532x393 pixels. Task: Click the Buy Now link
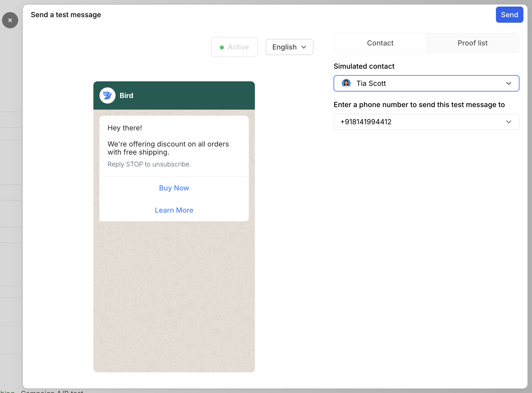tap(174, 188)
